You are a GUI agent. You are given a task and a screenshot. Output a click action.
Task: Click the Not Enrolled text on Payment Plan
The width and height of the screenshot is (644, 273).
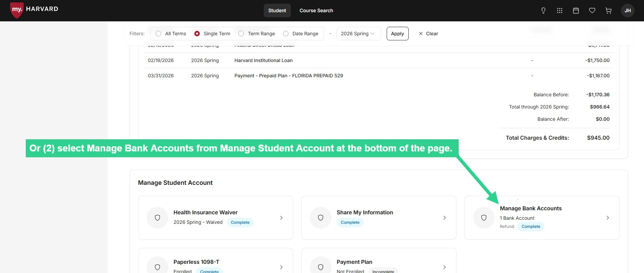(350, 271)
